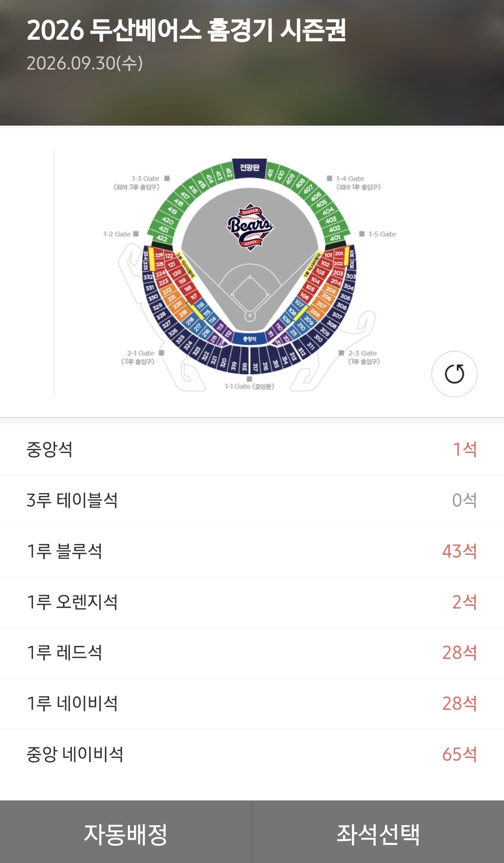Image resolution: width=504 pixels, height=863 pixels.
Task: Select the 1루 블루석 row with 43 seats
Action: [252, 552]
